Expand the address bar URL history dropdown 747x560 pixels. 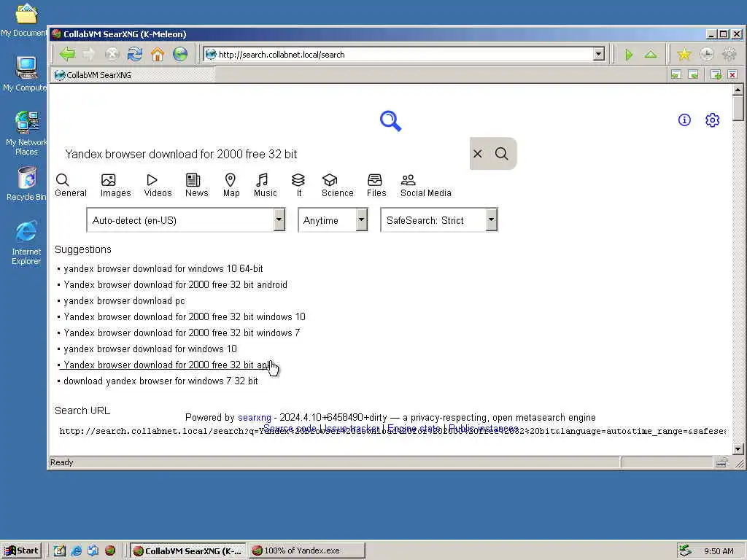pos(599,54)
